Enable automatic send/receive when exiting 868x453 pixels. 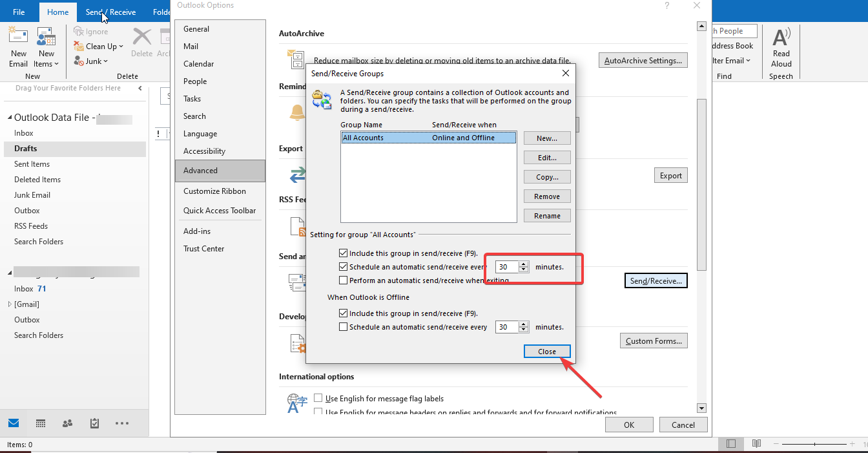(343, 280)
